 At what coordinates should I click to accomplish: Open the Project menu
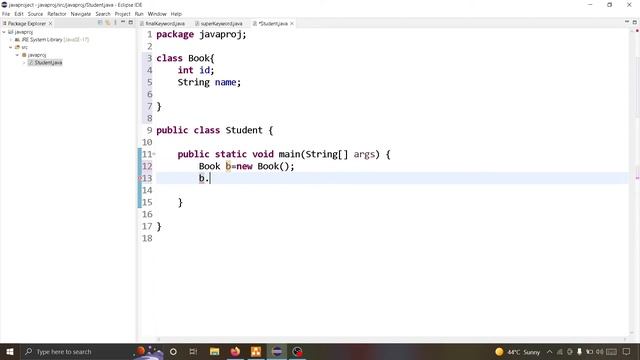(122, 14)
